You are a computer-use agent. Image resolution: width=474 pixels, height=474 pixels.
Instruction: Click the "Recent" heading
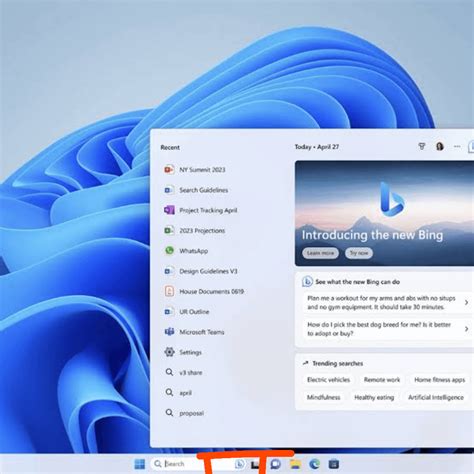point(170,147)
